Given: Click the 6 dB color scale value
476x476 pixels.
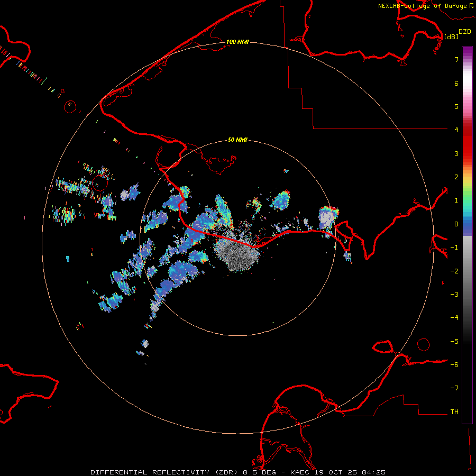Looking at the screenshot, I should coord(456,83).
